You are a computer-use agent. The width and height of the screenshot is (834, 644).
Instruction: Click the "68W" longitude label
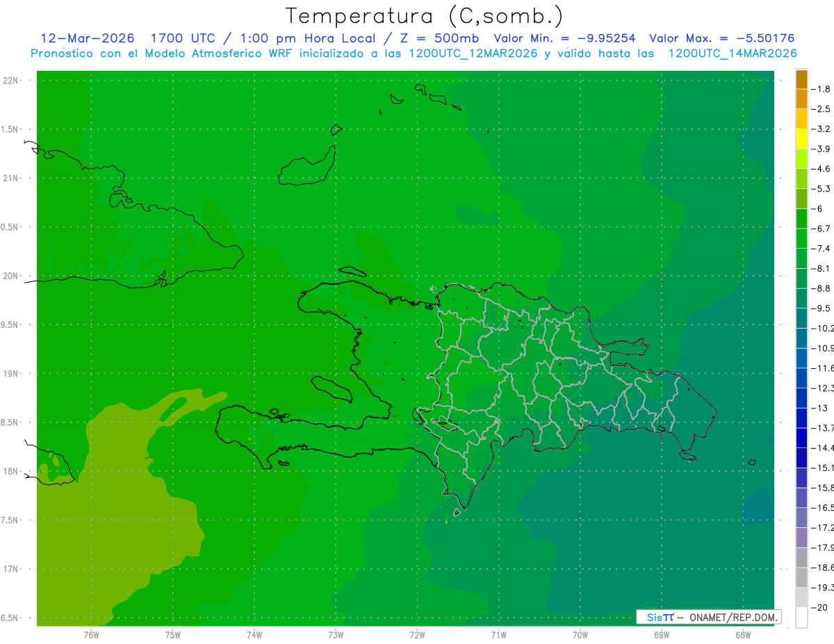pos(743,634)
